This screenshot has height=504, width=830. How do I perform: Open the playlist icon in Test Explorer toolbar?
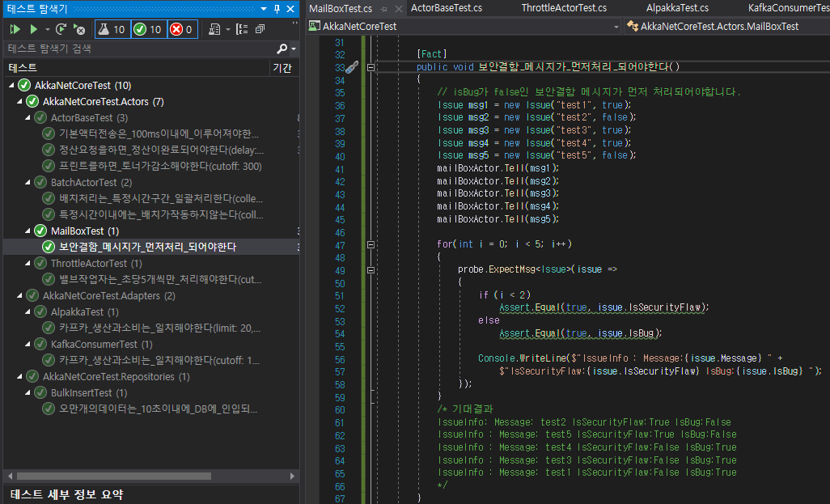coord(214,29)
